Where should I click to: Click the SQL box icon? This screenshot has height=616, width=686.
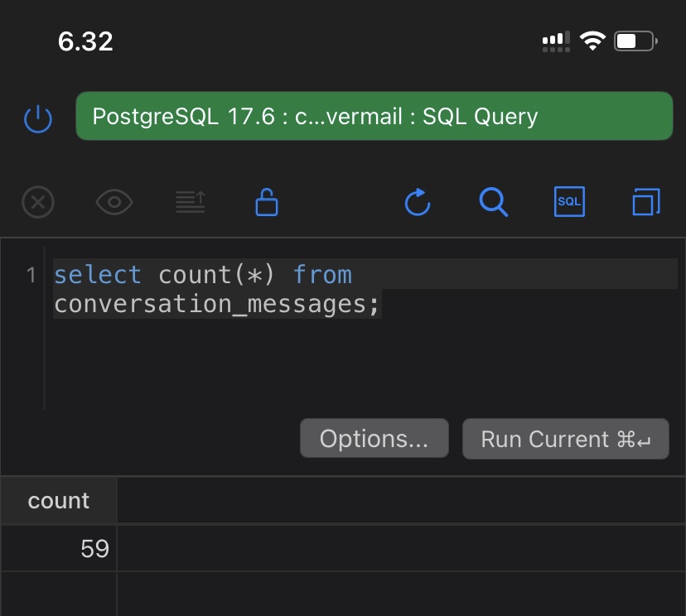click(x=569, y=202)
